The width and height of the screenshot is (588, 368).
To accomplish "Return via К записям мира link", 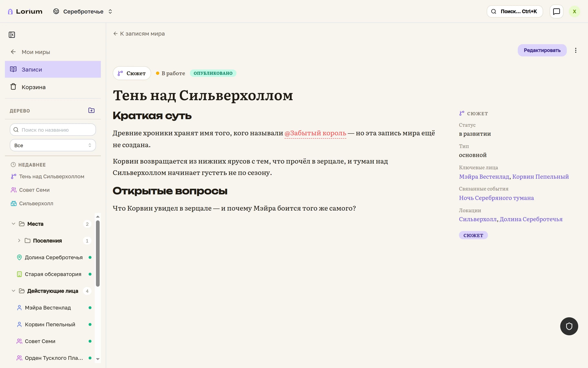I will (139, 34).
